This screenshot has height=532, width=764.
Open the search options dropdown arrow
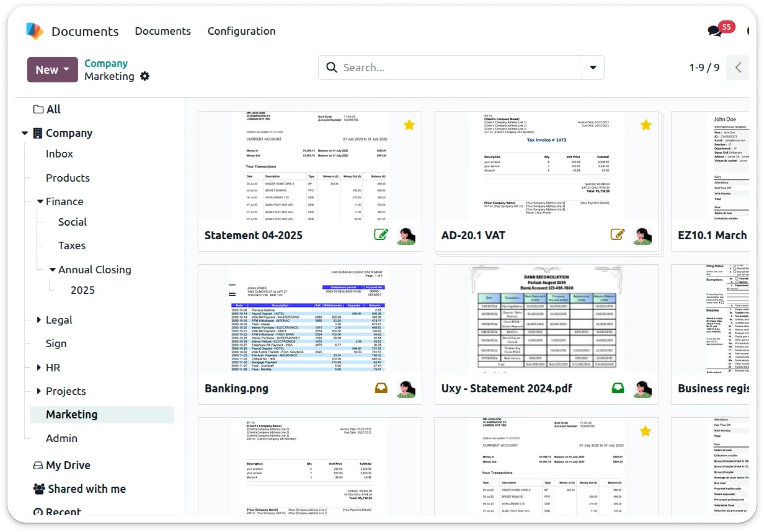[x=593, y=67]
